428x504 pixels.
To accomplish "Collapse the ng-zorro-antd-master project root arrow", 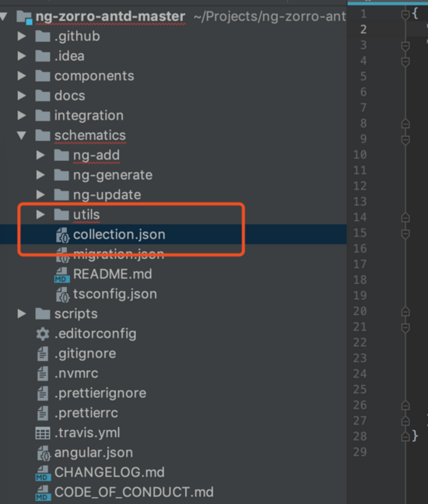I will 3,16.
